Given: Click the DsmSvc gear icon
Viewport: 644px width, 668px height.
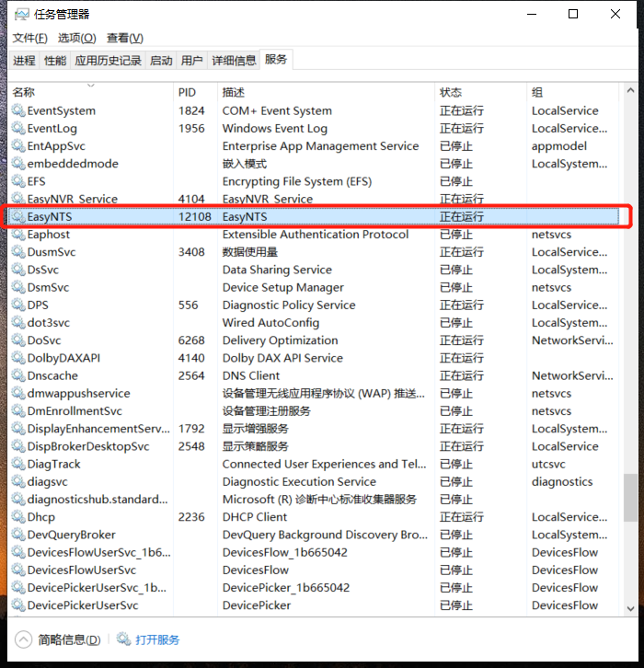Looking at the screenshot, I should click(18, 288).
